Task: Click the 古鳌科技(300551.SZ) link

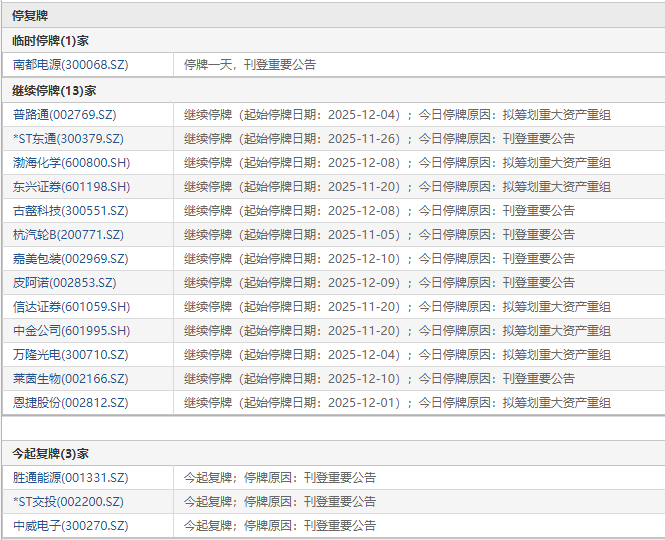Action: pyautogui.click(x=71, y=211)
